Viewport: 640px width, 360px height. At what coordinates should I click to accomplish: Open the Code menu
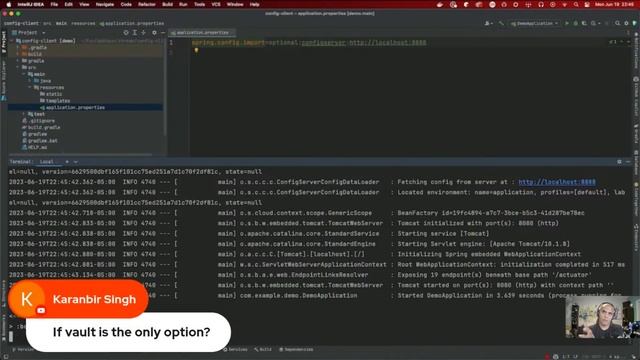pyautogui.click(x=126, y=4)
